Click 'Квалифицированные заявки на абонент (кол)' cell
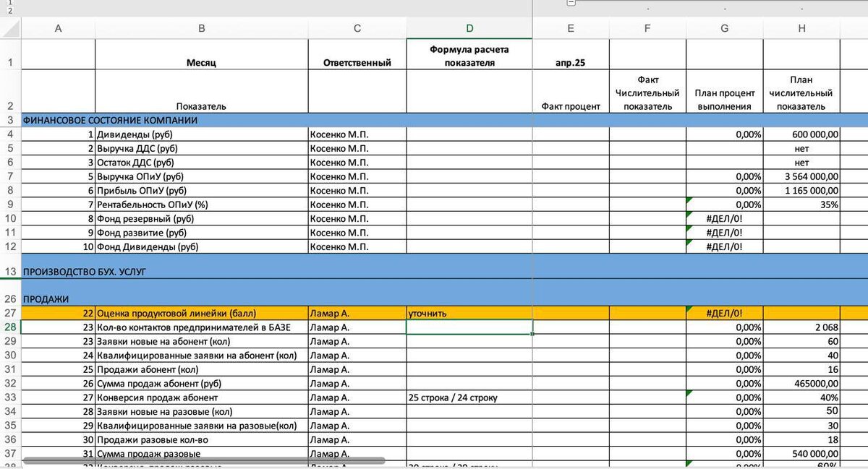The height and width of the screenshot is (469, 868). 202,356
